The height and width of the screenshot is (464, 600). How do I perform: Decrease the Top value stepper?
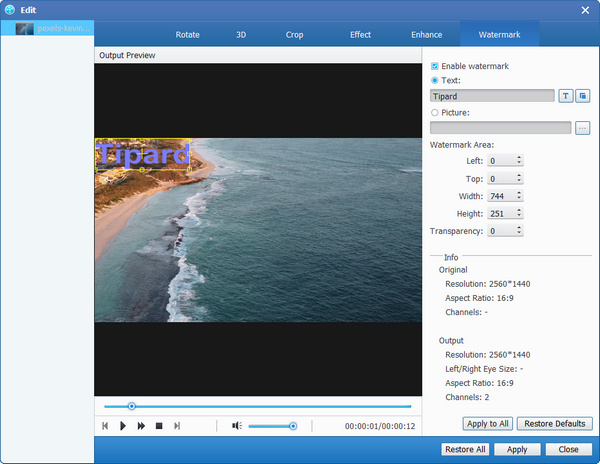[x=519, y=181]
